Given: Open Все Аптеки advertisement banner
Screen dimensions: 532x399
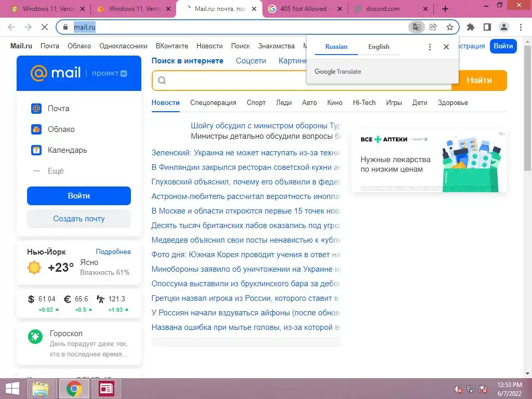Looking at the screenshot, I should [x=429, y=161].
